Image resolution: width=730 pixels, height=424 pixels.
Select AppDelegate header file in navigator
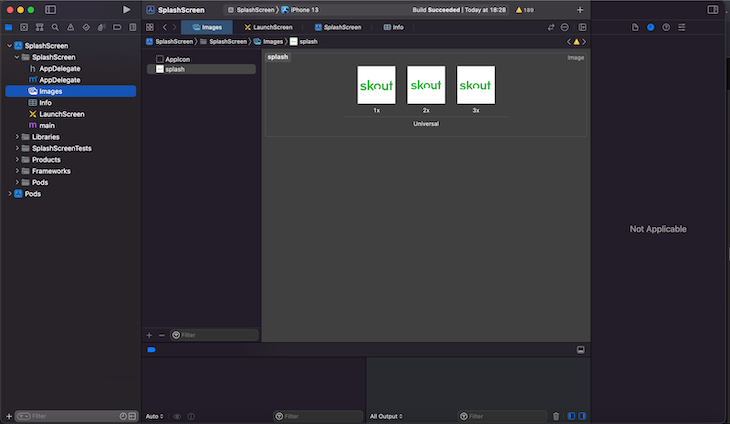(x=59, y=68)
